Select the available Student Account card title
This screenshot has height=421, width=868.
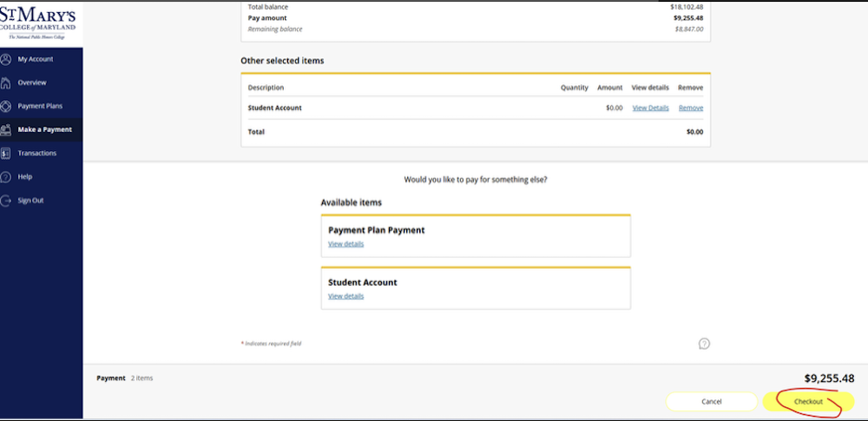(x=363, y=282)
